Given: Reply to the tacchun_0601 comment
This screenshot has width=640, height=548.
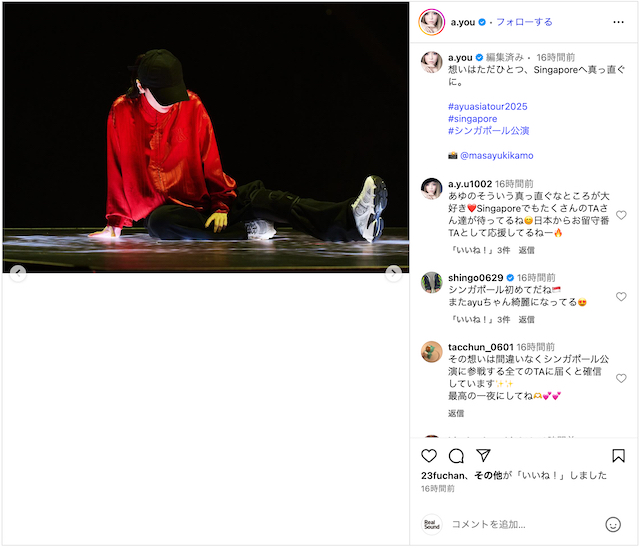Looking at the screenshot, I should point(456,413).
